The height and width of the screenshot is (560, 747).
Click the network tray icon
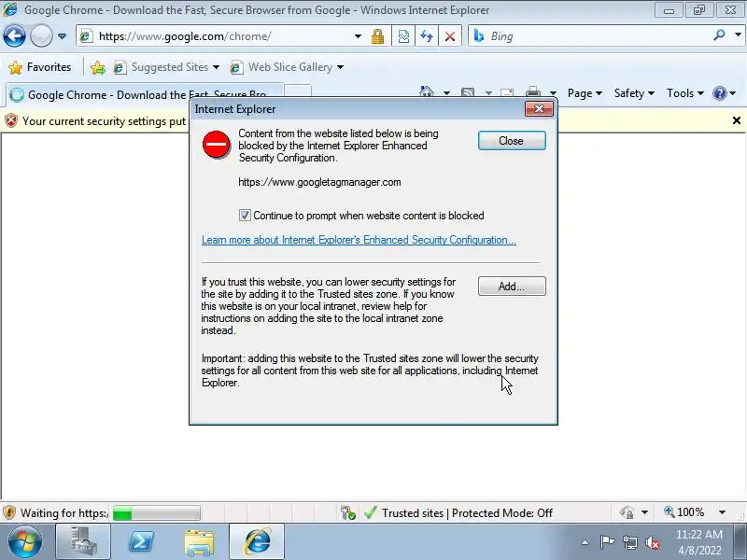[629, 542]
